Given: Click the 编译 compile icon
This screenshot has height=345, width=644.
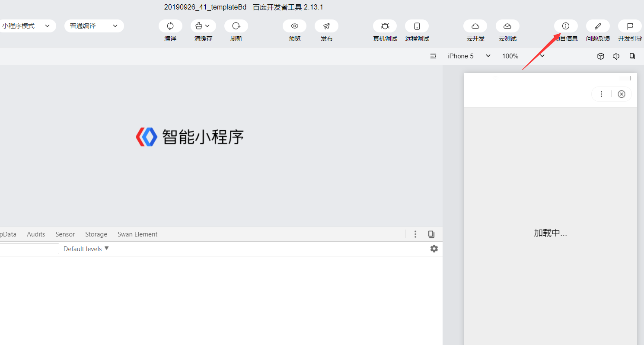Looking at the screenshot, I should click(x=170, y=26).
